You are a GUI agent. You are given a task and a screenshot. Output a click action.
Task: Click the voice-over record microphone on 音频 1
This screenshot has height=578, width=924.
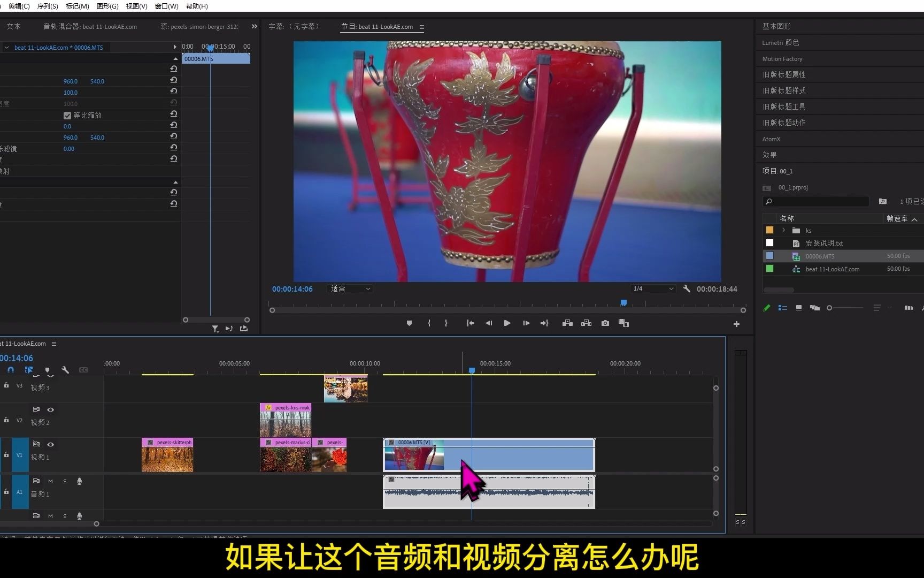[79, 481]
